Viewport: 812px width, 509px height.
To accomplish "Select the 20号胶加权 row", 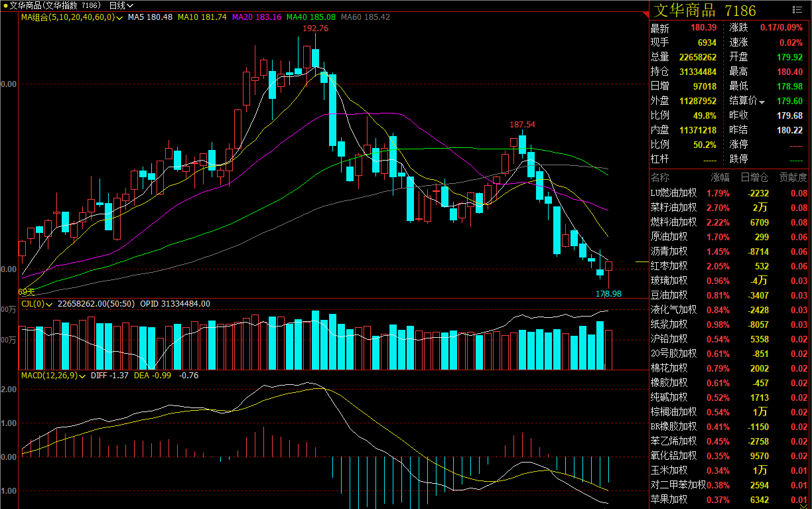I will 729,354.
